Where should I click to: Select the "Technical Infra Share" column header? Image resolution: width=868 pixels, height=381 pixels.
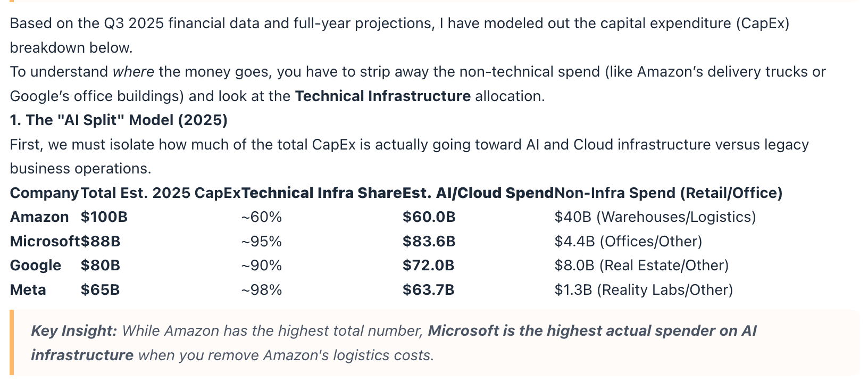tap(321, 193)
